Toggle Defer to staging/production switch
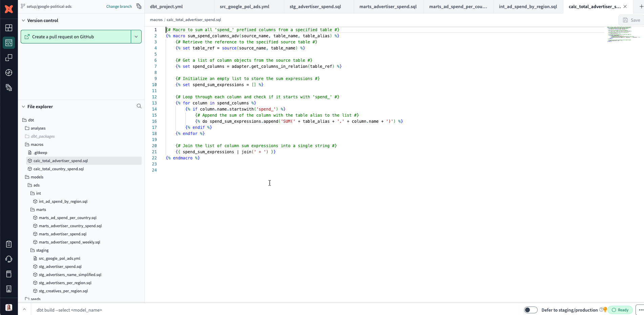This screenshot has height=315, width=644. [531, 310]
